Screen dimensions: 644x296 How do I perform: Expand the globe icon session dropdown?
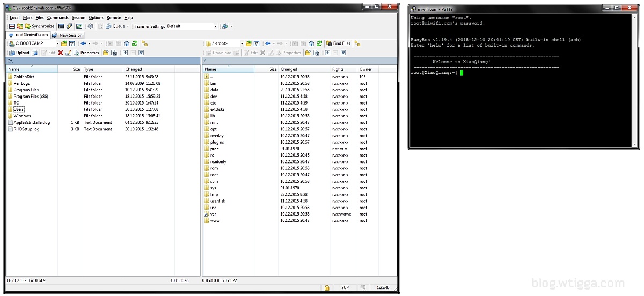[231, 26]
